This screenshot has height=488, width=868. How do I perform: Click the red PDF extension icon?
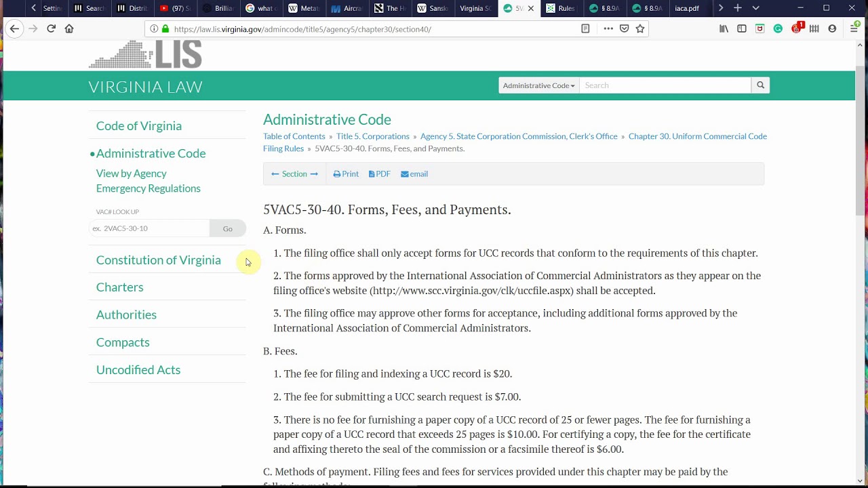(x=760, y=28)
